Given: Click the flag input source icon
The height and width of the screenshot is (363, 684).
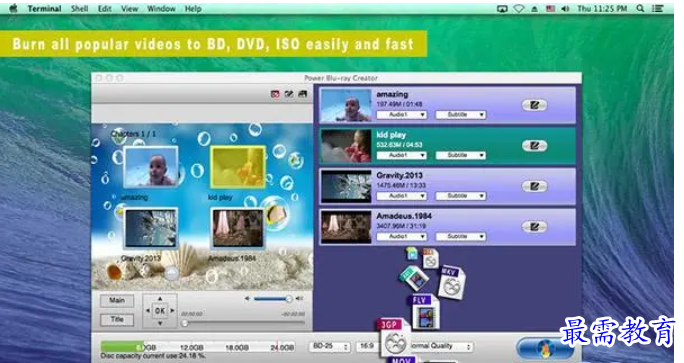Looking at the screenshot, I should (x=551, y=8).
